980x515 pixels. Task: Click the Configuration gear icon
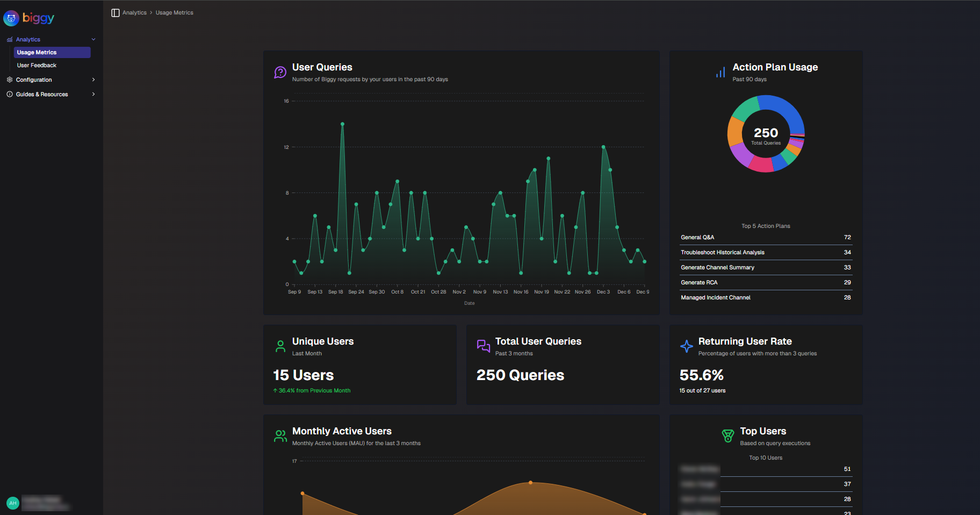(10, 80)
